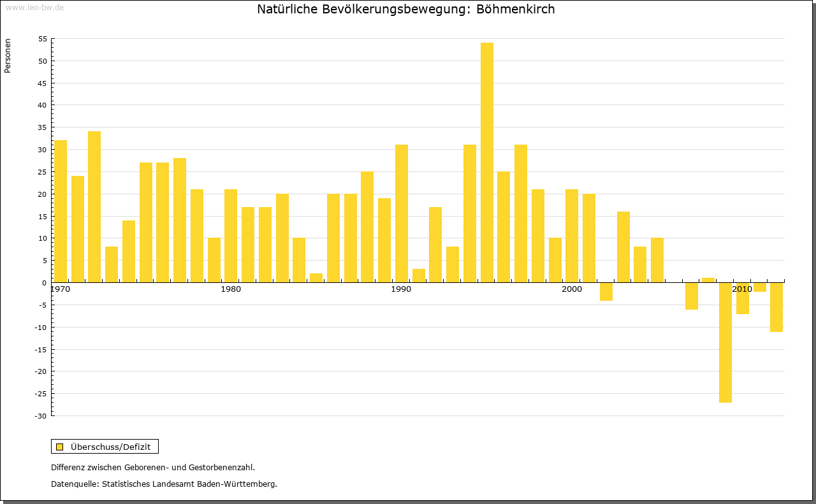Click the Personen y-axis label
The height and width of the screenshot is (504, 816).
(8, 56)
